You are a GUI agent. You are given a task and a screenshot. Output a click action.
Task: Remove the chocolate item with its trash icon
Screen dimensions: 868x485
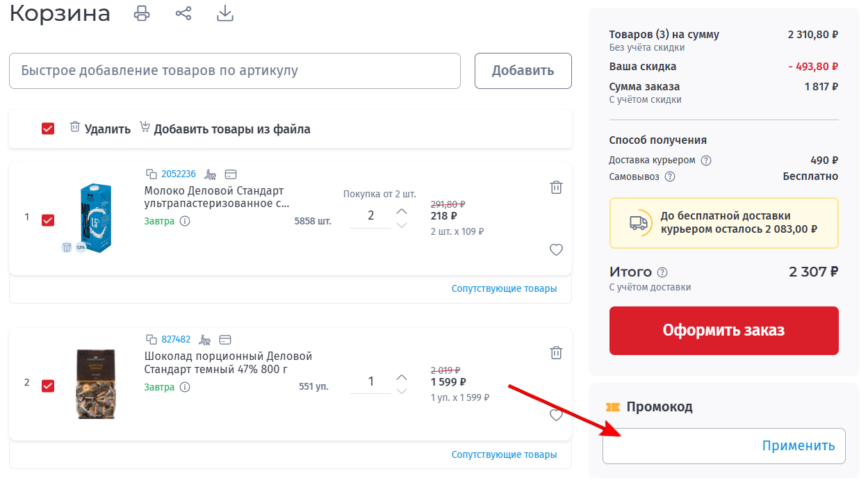click(556, 352)
